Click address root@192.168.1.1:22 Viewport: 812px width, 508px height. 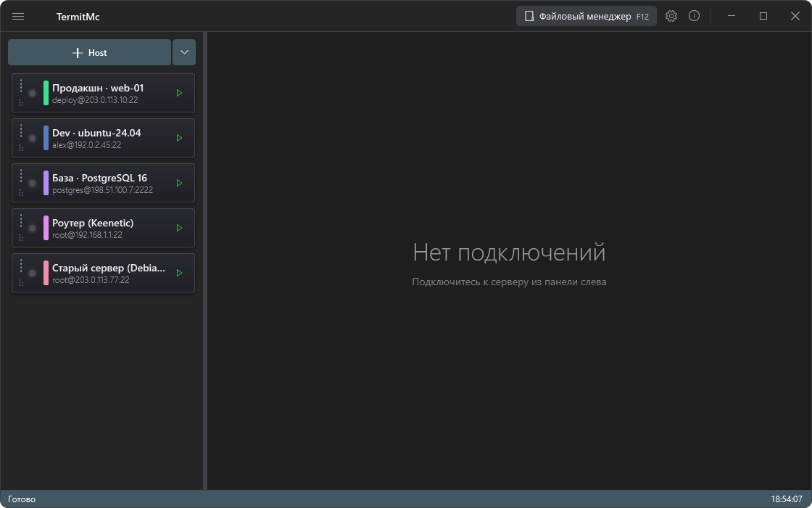[x=87, y=235]
